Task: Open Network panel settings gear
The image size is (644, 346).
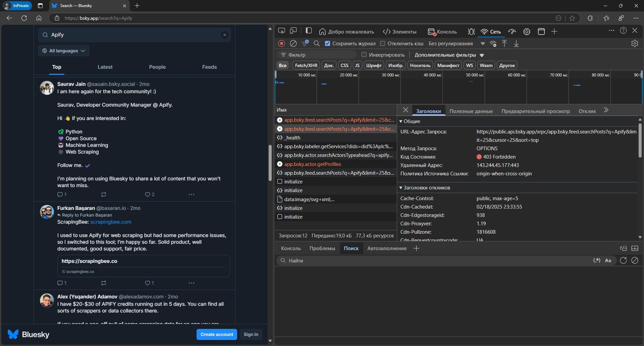Action: click(635, 44)
